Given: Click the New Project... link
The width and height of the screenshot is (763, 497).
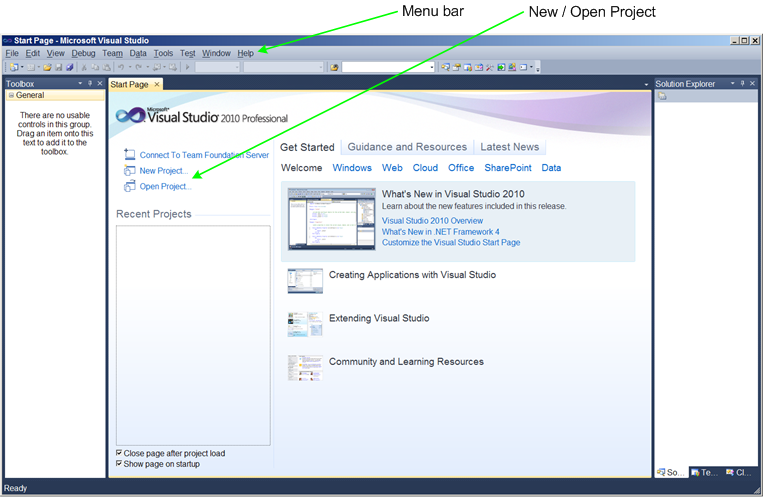Looking at the screenshot, I should pyautogui.click(x=164, y=170).
